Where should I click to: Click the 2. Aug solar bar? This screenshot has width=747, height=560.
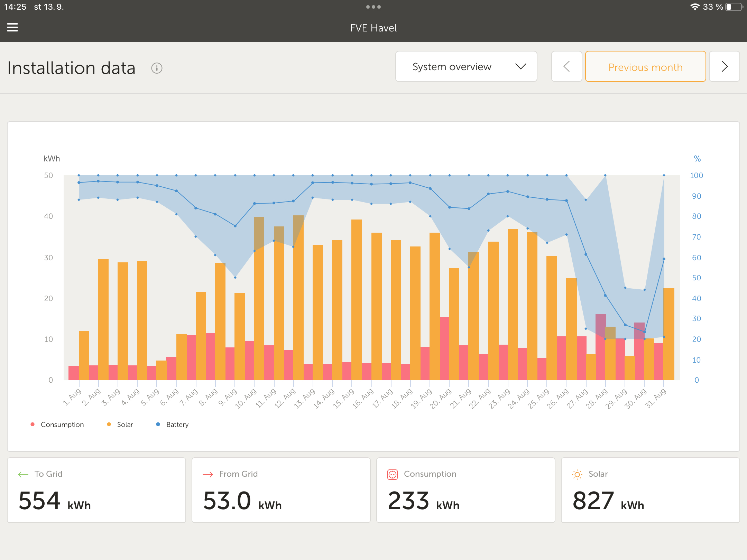103,319
